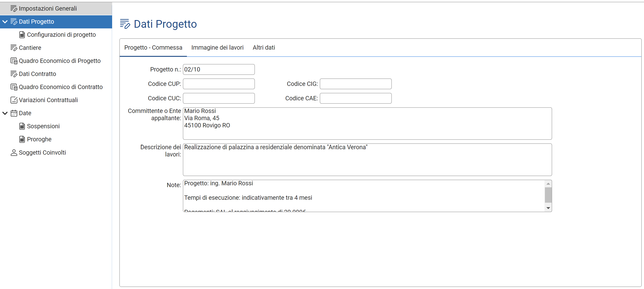Click the Date calendar icon
Viewport: 644px width, 289px height.
tap(14, 113)
